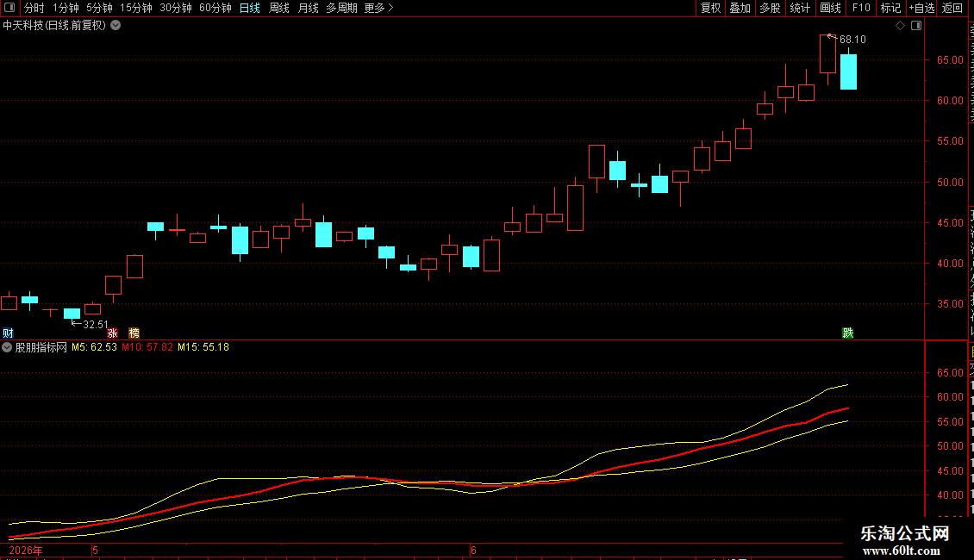The width and height of the screenshot is (974, 560).
Task: Click the 股朋指标网 indicator name
Action: point(41,348)
